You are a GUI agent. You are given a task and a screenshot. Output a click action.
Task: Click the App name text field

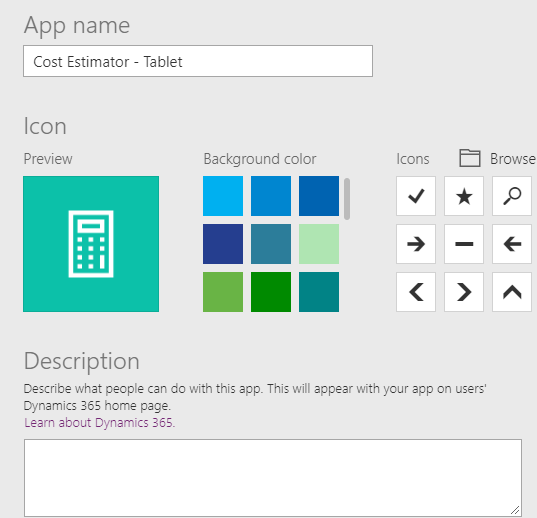198,61
